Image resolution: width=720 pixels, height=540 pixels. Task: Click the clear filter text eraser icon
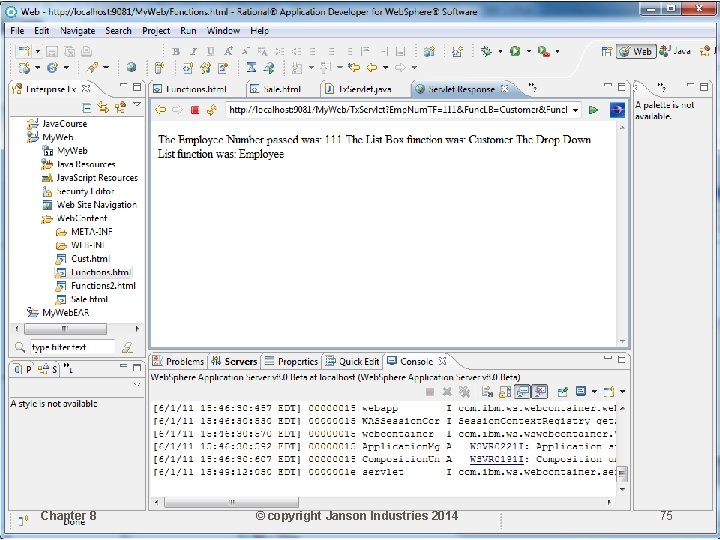127,348
